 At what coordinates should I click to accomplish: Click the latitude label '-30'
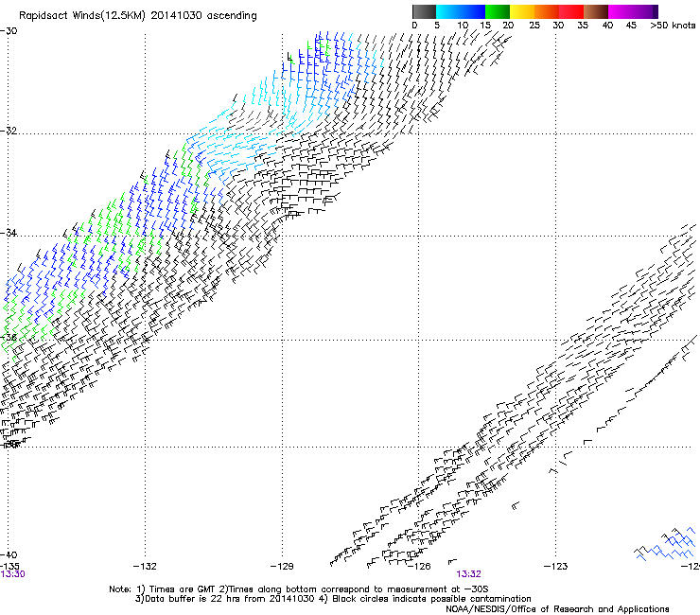point(9,31)
